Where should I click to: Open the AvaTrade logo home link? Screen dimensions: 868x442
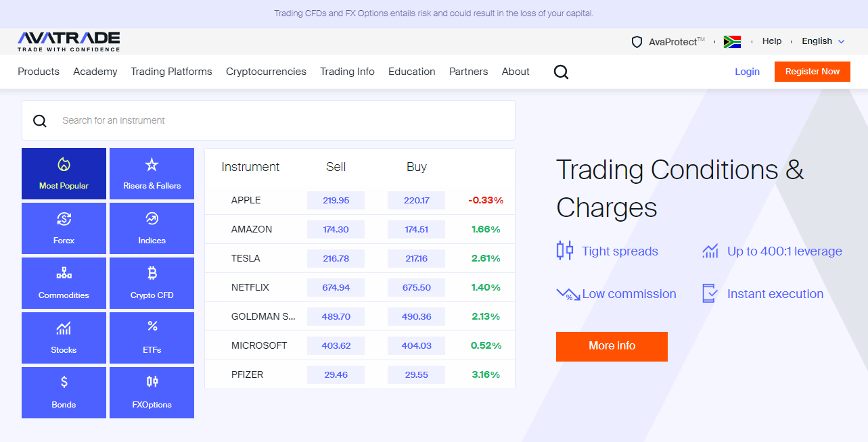pyautogui.click(x=68, y=41)
